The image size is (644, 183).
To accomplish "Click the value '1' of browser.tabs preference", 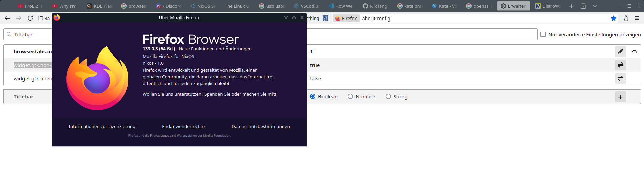I will [x=311, y=52].
